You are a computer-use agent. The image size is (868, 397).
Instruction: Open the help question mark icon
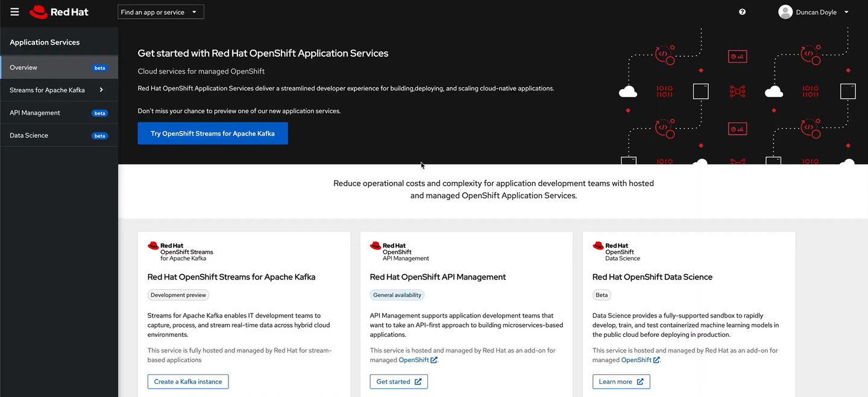742,12
